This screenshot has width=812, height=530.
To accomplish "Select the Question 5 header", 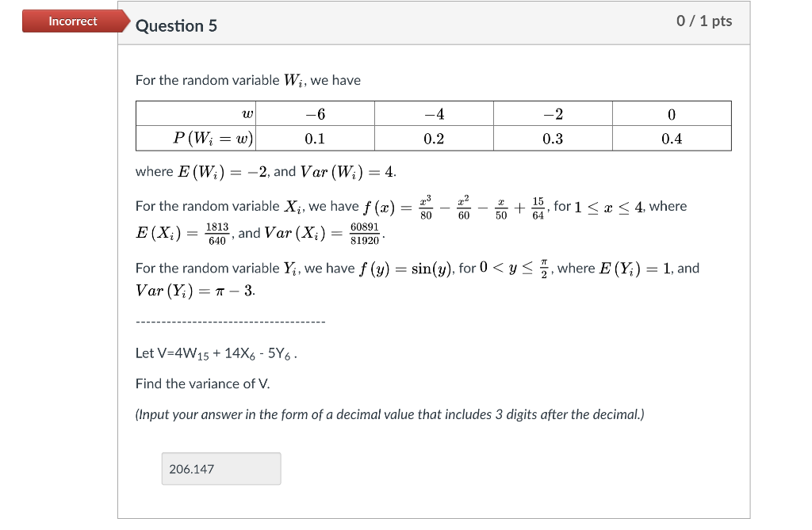I will coord(177,25).
